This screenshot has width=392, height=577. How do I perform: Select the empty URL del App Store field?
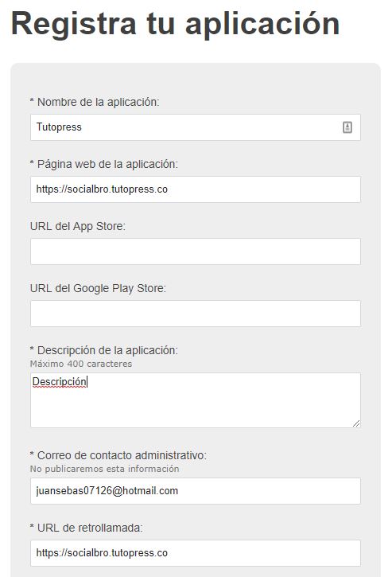pos(196,251)
